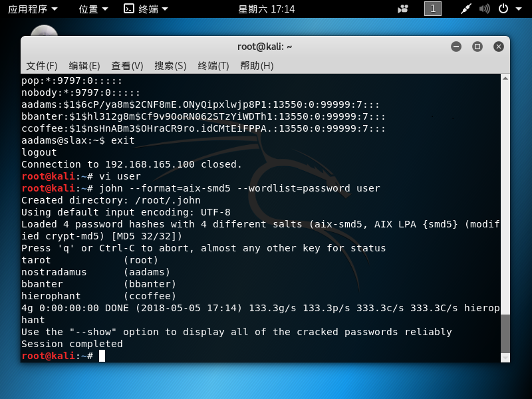Minimize the root@kali terminal window
Viewport: 532px width, 399px height.
click(456, 47)
